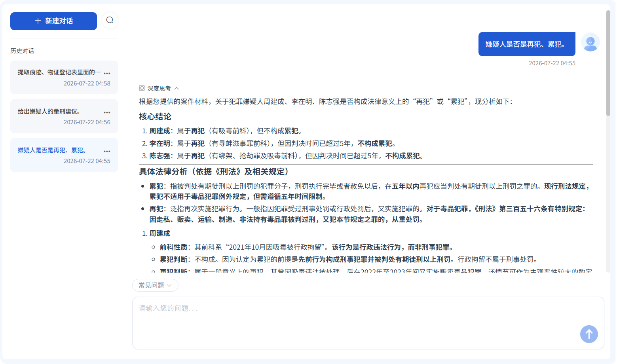Click the 深度思考 thinking icon
Image resolution: width=617 pixels, height=364 pixels.
click(x=142, y=88)
